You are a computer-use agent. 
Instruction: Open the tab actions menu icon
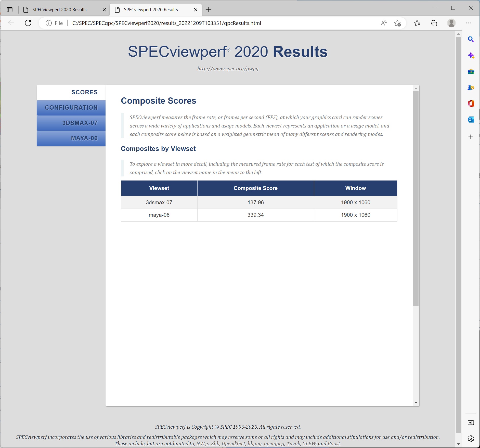[10, 10]
